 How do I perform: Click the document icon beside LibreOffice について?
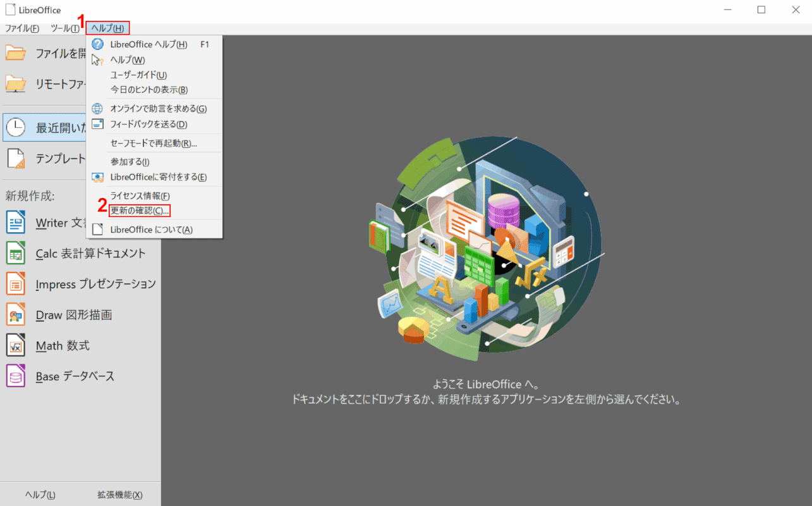pos(97,230)
